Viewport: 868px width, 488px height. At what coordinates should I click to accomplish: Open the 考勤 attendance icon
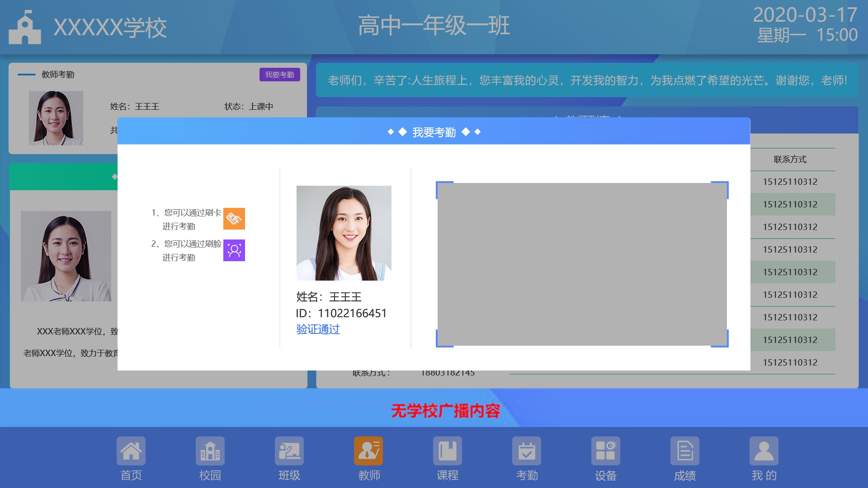[527, 451]
